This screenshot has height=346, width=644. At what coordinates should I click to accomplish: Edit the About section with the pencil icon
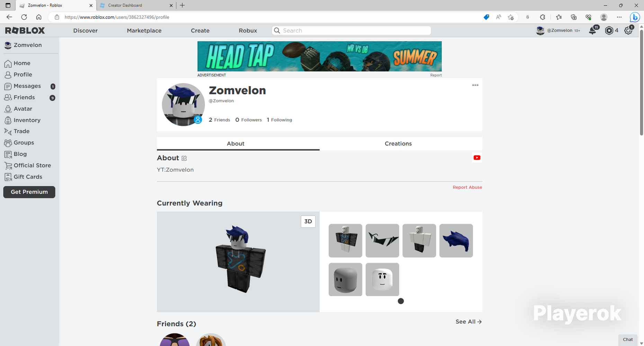tap(184, 158)
